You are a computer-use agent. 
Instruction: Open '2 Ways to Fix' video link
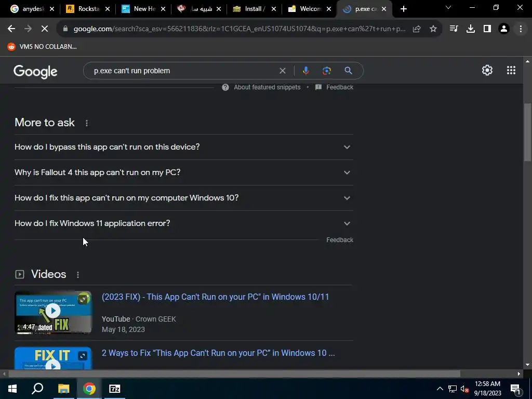[218, 353]
